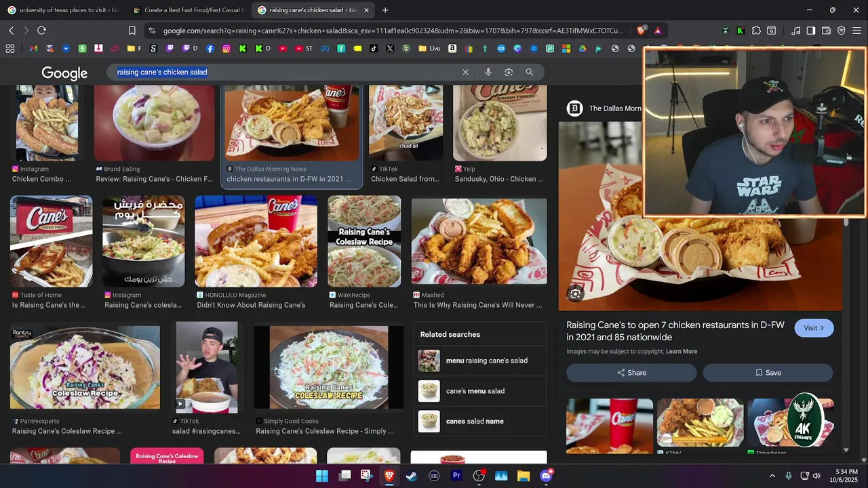Screen dimensions: 868x488
Task: Click the Visit button
Action: [x=814, y=328]
